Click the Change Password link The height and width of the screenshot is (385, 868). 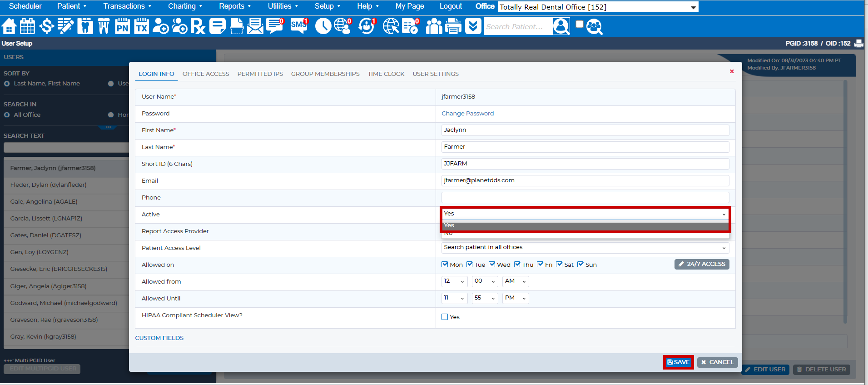(x=467, y=114)
